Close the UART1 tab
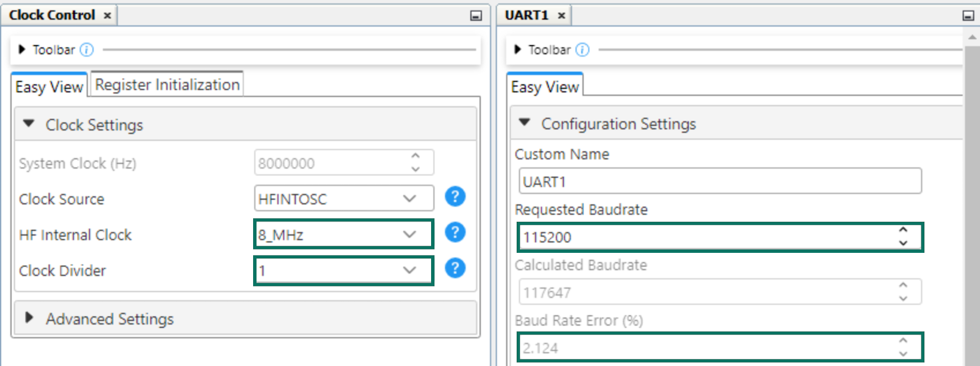 [x=562, y=15]
